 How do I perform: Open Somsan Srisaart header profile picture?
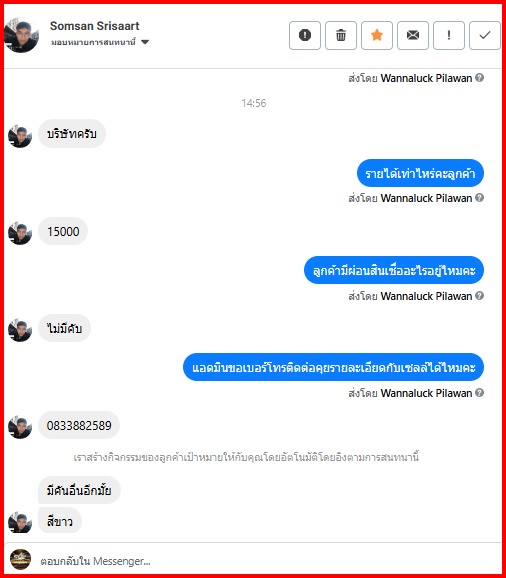pyautogui.click(x=21, y=35)
